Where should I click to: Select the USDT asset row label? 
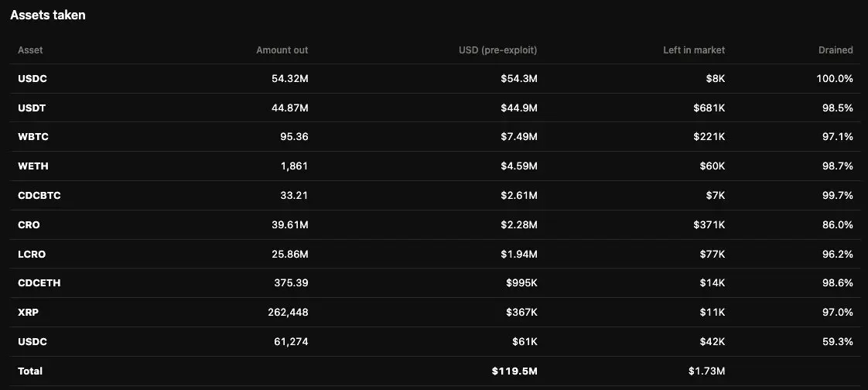click(32, 108)
